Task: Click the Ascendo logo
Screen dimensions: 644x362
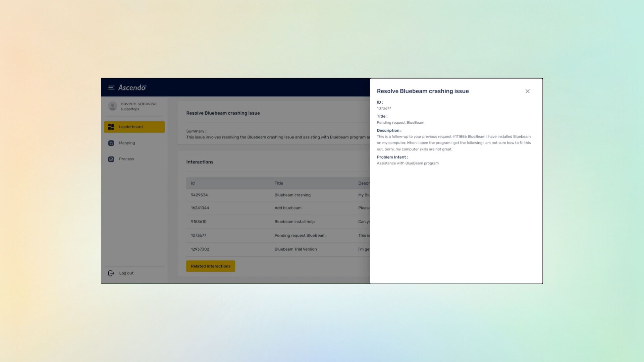Action: (x=132, y=88)
